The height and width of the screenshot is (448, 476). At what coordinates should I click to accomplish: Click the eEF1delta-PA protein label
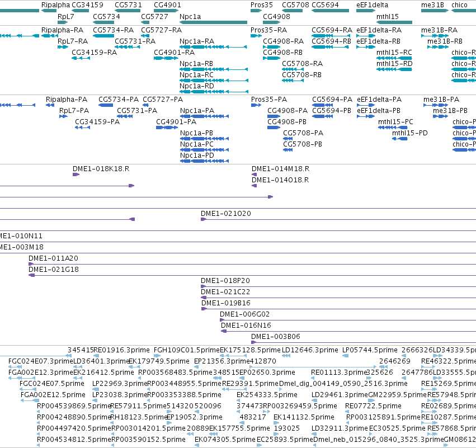(379, 100)
